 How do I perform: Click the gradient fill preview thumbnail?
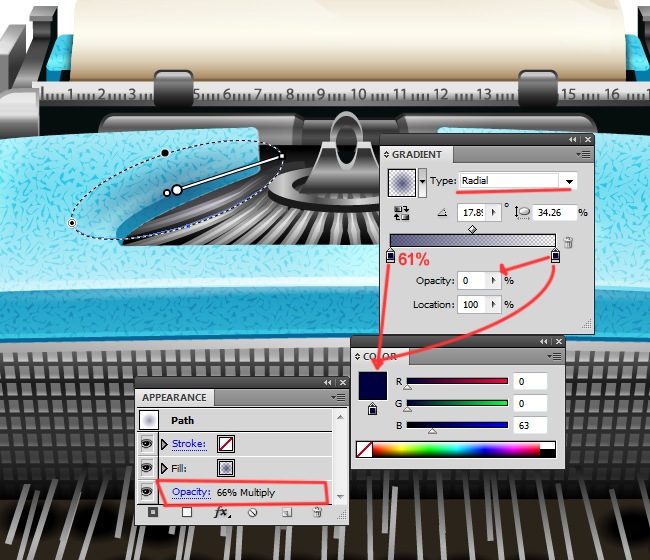point(402,182)
